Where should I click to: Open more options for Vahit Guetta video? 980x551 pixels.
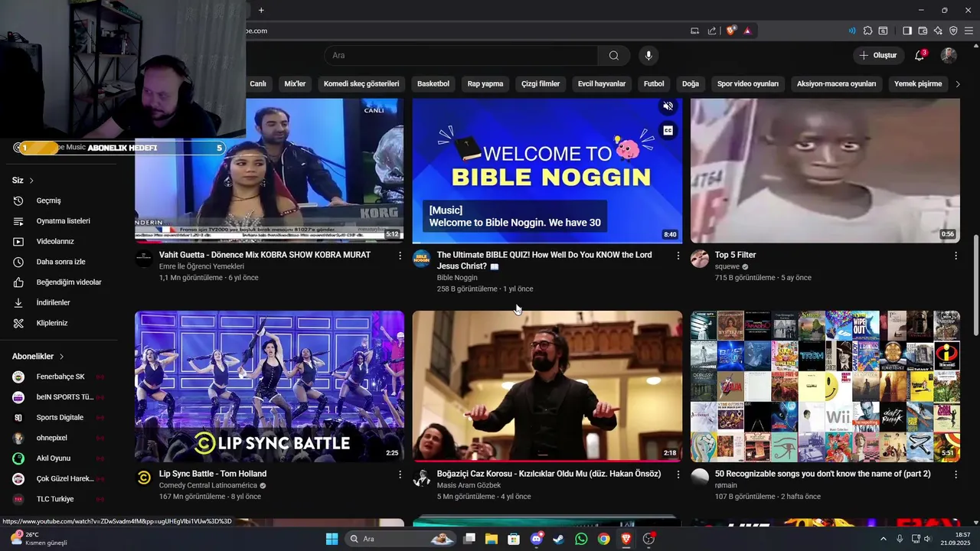[400, 256]
